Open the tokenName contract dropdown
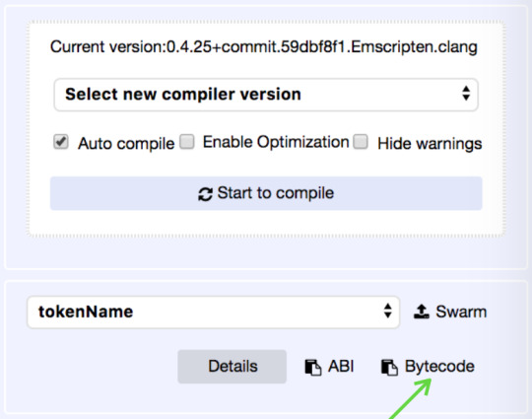Image resolution: width=532 pixels, height=419 pixels. pos(213,313)
